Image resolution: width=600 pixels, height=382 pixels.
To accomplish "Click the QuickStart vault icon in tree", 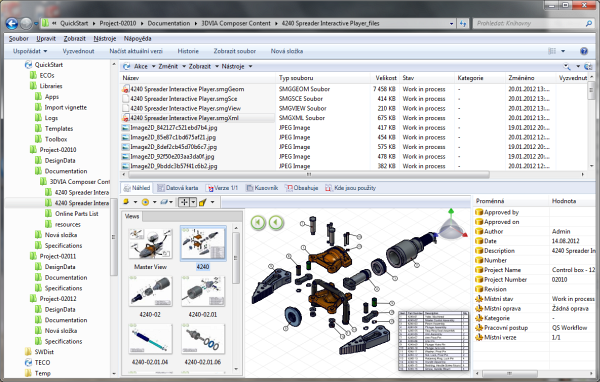I will coord(28,65).
